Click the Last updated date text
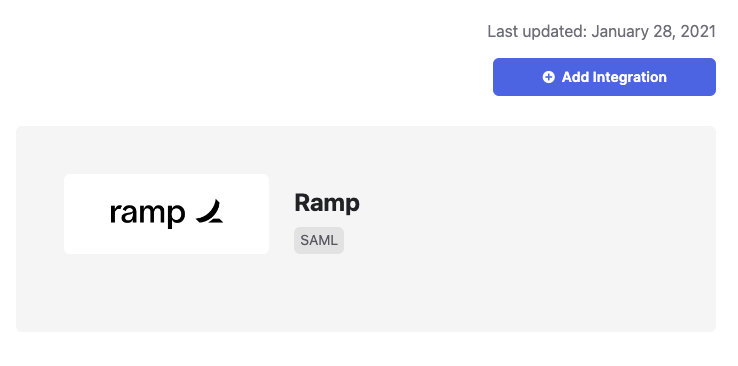Screen dimensions: 738x366 click(x=602, y=32)
